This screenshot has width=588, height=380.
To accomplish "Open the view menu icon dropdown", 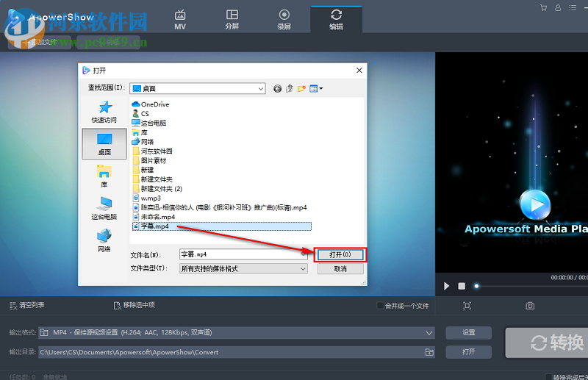I will tap(316, 88).
